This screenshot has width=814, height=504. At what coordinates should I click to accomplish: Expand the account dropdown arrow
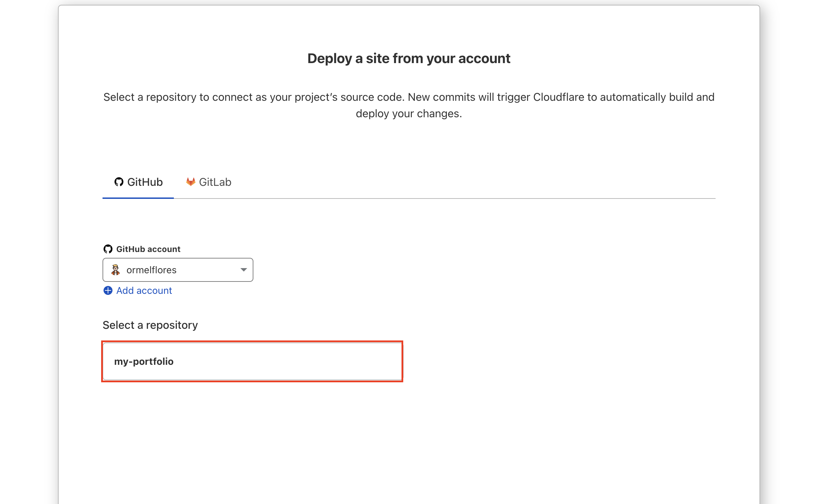[243, 270]
